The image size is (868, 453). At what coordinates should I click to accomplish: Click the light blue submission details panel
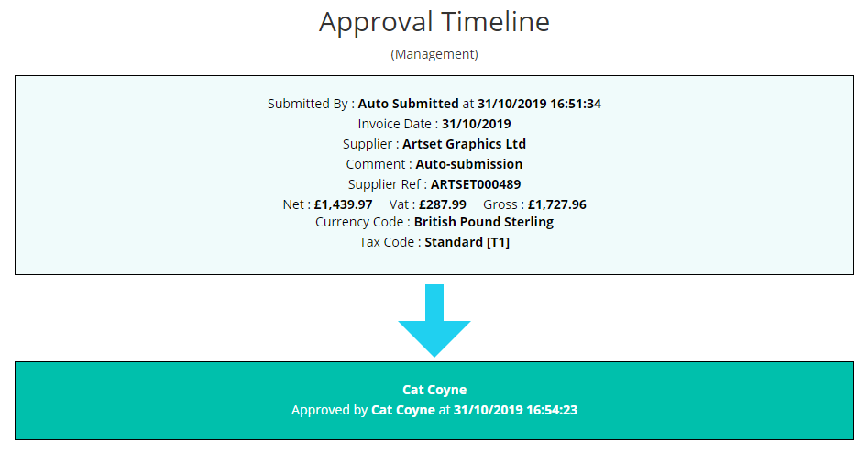tap(434, 175)
